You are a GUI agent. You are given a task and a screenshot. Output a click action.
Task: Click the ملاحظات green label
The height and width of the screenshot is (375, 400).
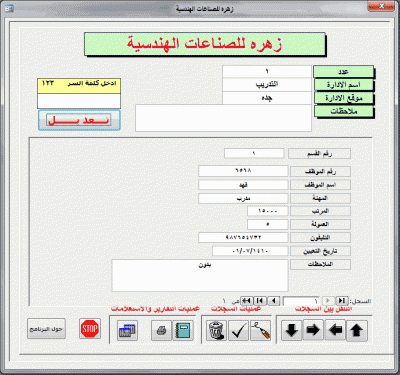(344, 111)
